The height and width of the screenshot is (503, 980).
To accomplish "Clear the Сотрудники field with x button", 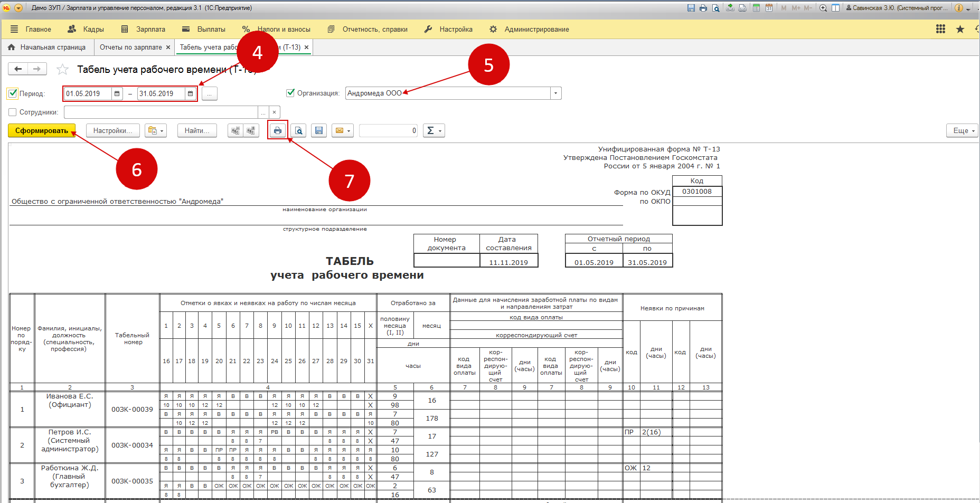I will click(x=274, y=112).
